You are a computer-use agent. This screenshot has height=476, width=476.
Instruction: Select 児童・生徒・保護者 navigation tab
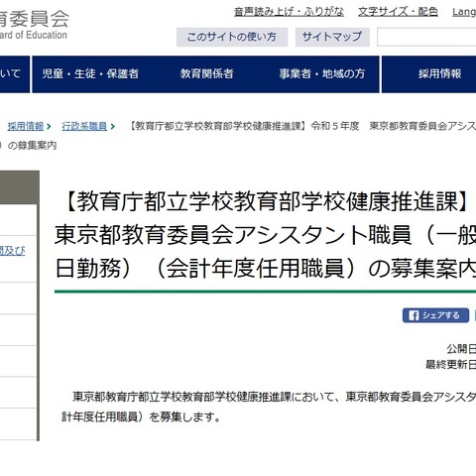click(90, 74)
